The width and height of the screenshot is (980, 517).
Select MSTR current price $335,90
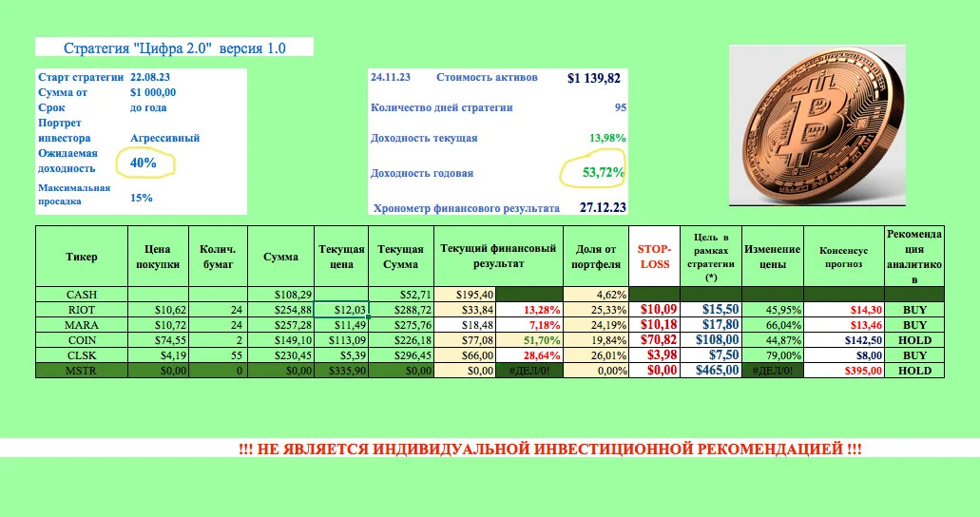(x=341, y=370)
